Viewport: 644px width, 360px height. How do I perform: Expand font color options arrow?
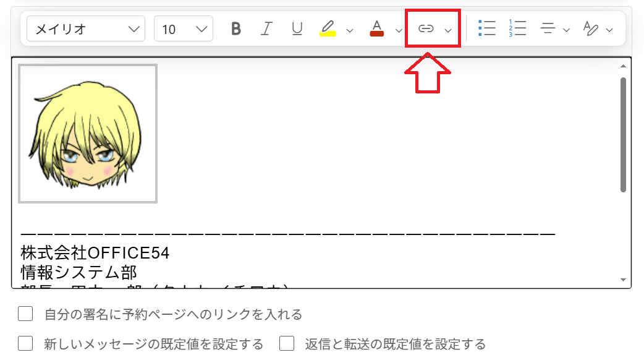399,30
